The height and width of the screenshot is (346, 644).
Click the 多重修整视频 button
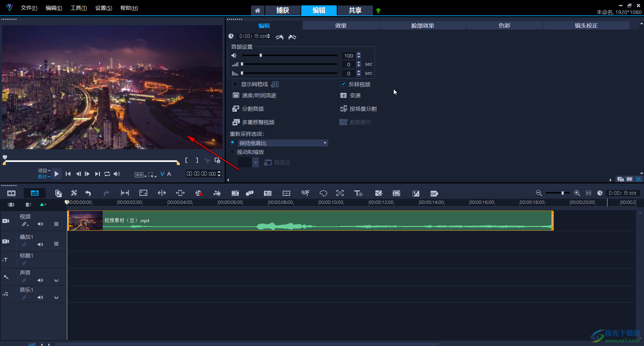pos(254,122)
